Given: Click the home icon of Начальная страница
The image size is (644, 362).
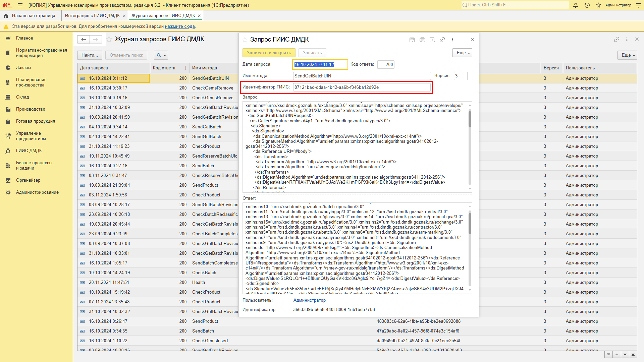Looking at the screenshot, I should coord(6,16).
